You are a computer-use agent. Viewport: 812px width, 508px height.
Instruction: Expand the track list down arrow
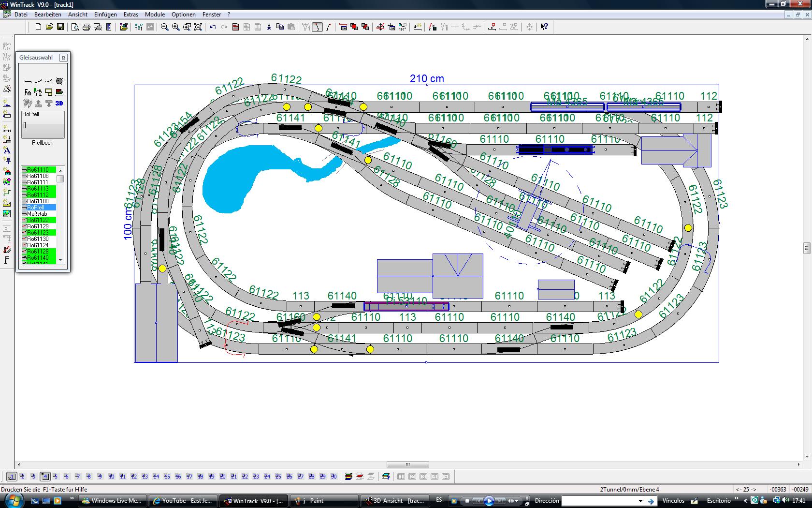(x=60, y=260)
